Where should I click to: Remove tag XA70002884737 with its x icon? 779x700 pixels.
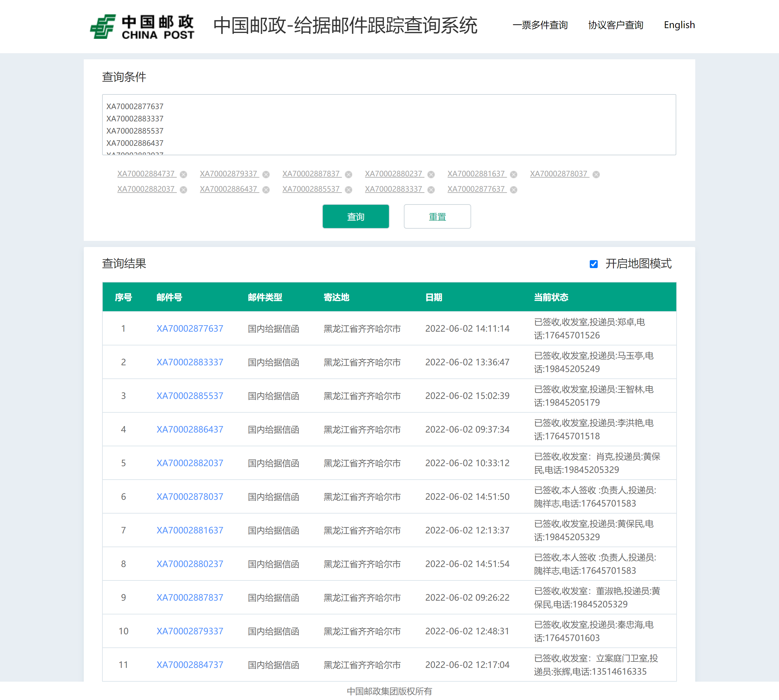[183, 175]
